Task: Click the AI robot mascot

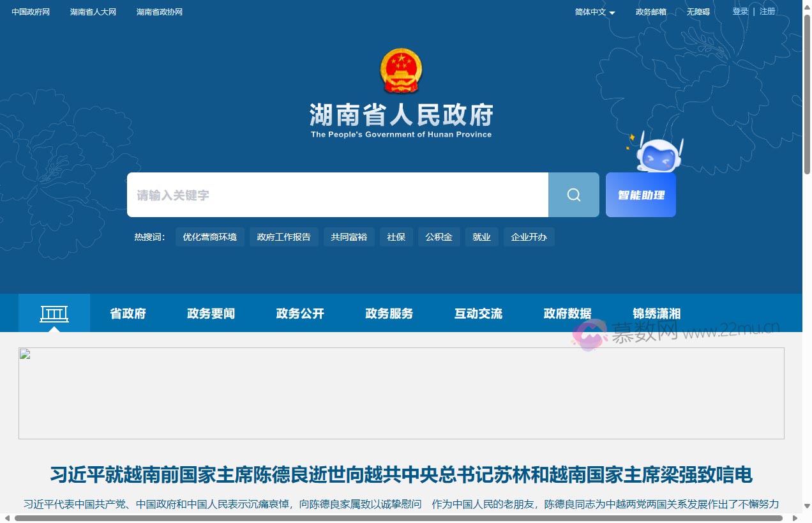Action: point(658,155)
